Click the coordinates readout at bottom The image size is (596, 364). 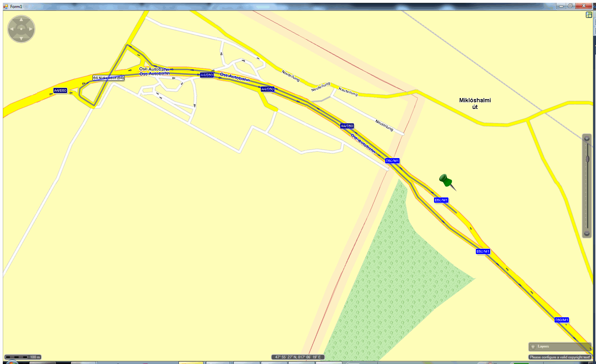298,357
